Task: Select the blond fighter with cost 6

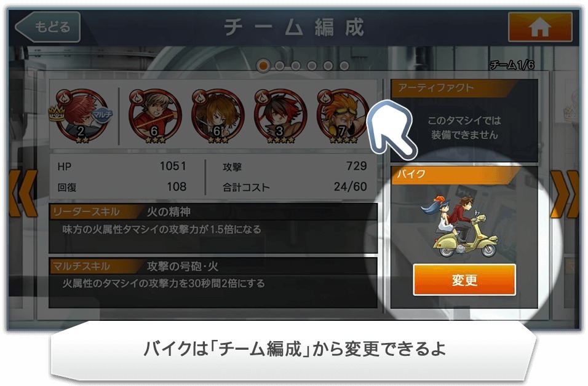Action: coord(154,116)
